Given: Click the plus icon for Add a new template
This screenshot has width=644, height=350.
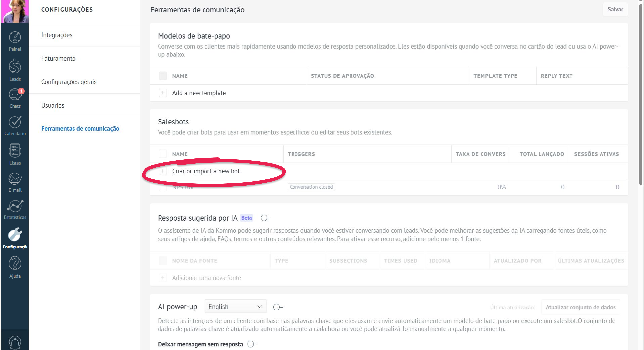Looking at the screenshot, I should pos(163,93).
